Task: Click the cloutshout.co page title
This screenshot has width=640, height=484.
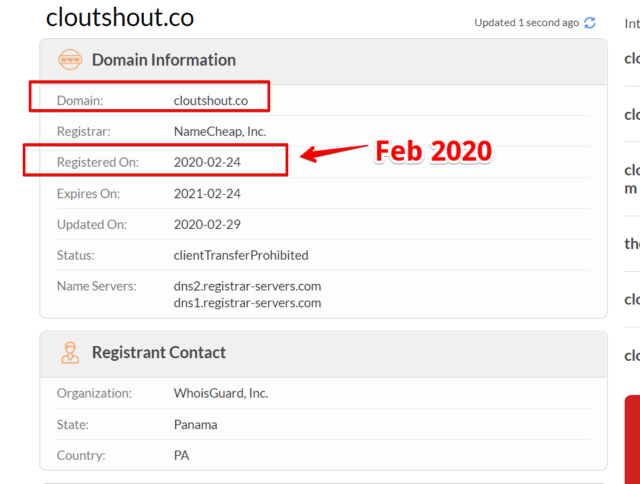Action: [120, 18]
